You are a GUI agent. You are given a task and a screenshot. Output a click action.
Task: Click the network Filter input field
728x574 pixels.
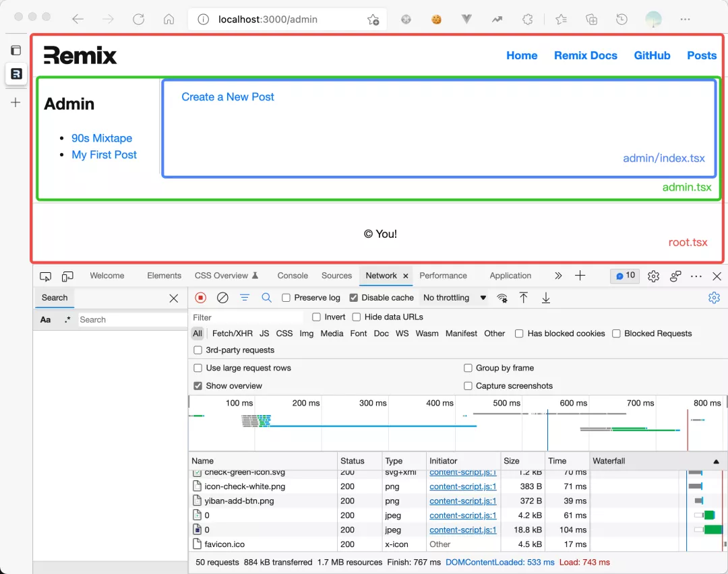(x=247, y=317)
